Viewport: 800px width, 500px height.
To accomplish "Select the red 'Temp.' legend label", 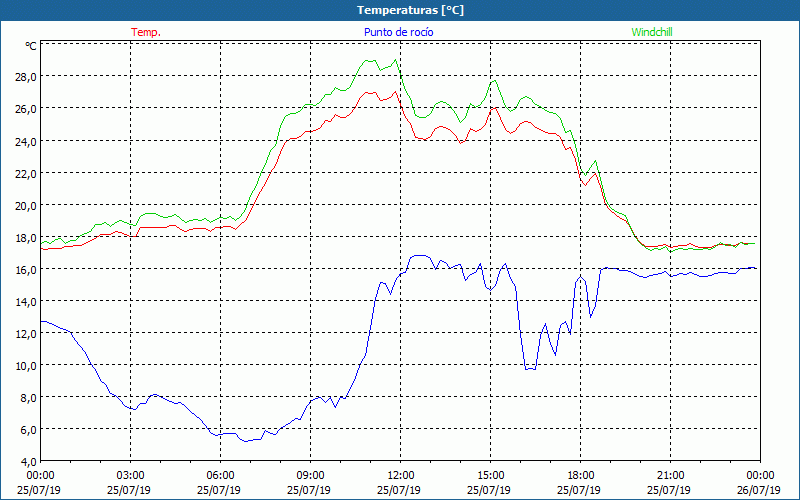I will click(146, 32).
